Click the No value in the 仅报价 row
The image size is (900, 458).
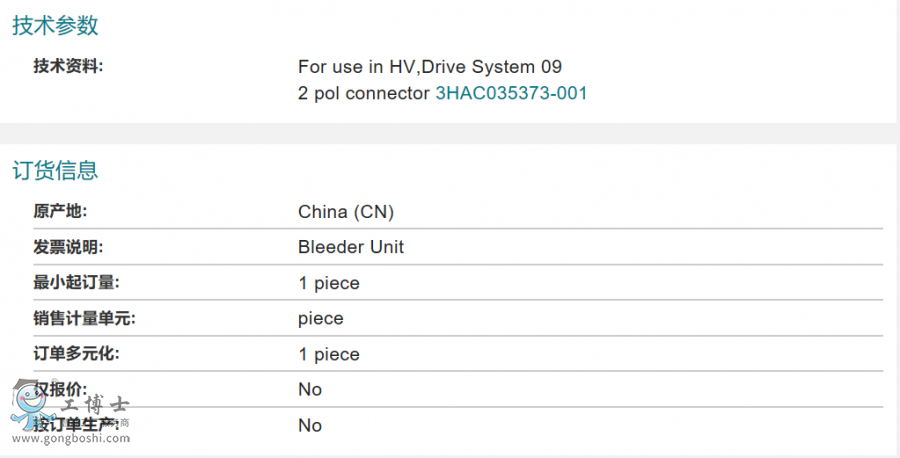(x=310, y=389)
